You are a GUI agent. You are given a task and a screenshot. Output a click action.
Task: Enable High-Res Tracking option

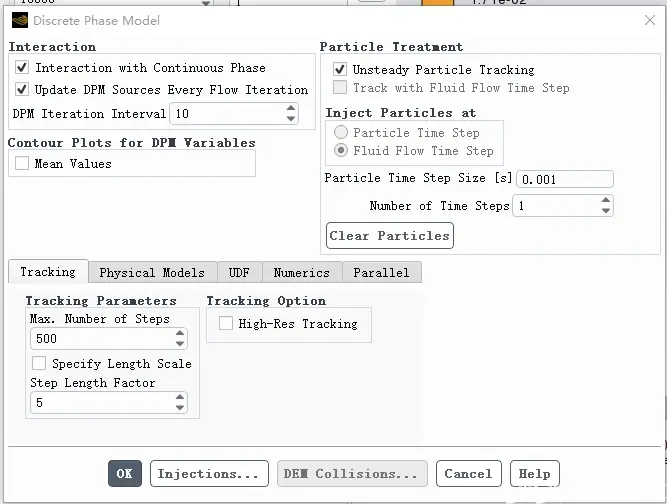tap(225, 323)
